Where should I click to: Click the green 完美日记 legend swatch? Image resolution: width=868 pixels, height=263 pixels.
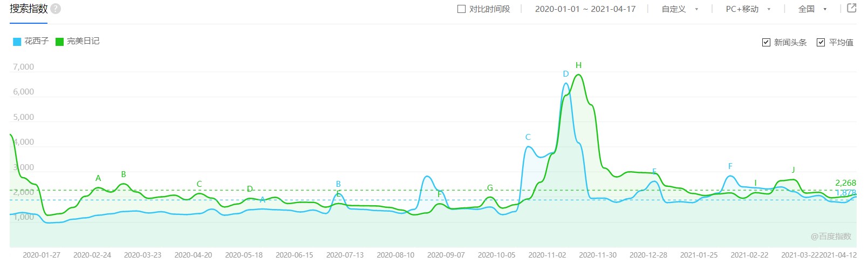pyautogui.click(x=60, y=42)
